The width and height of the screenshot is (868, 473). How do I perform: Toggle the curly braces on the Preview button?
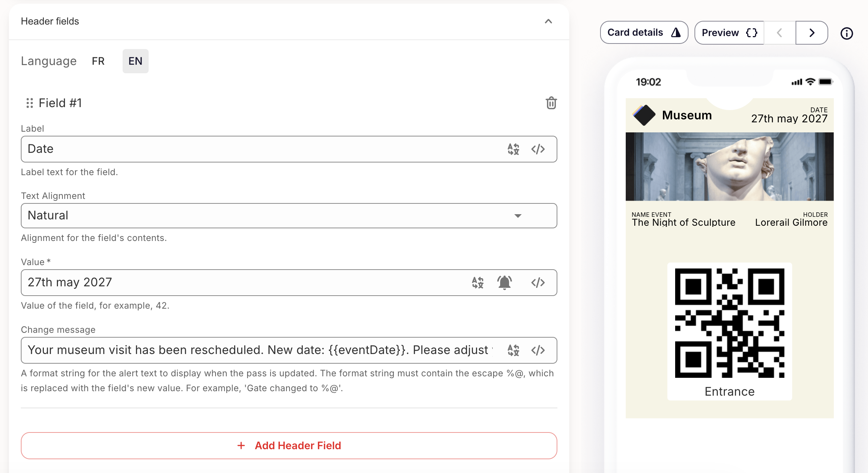click(x=751, y=33)
